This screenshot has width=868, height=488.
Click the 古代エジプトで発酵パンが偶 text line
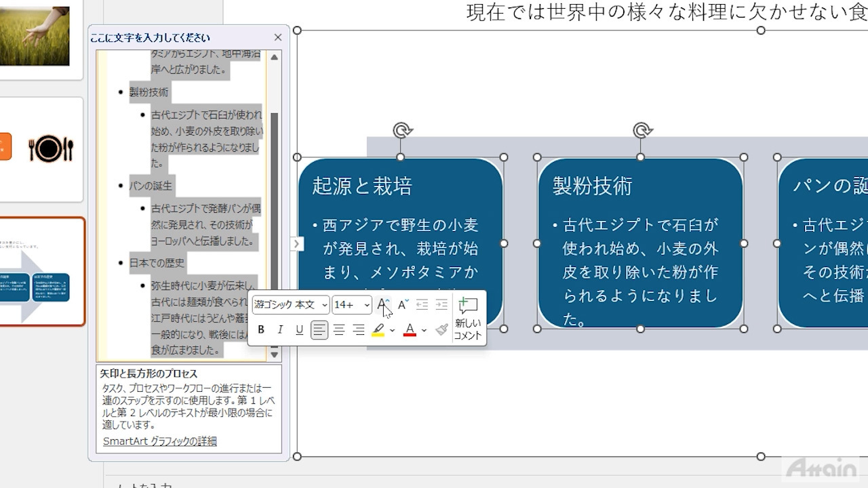point(207,209)
